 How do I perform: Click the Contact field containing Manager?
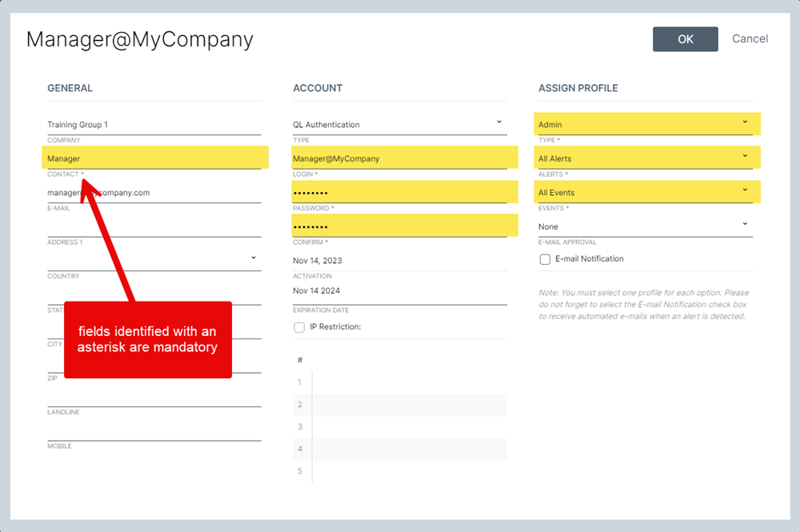[x=155, y=158]
